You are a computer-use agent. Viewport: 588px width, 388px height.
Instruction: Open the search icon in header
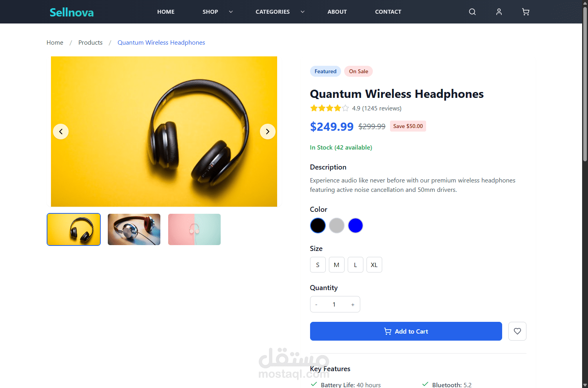472,12
